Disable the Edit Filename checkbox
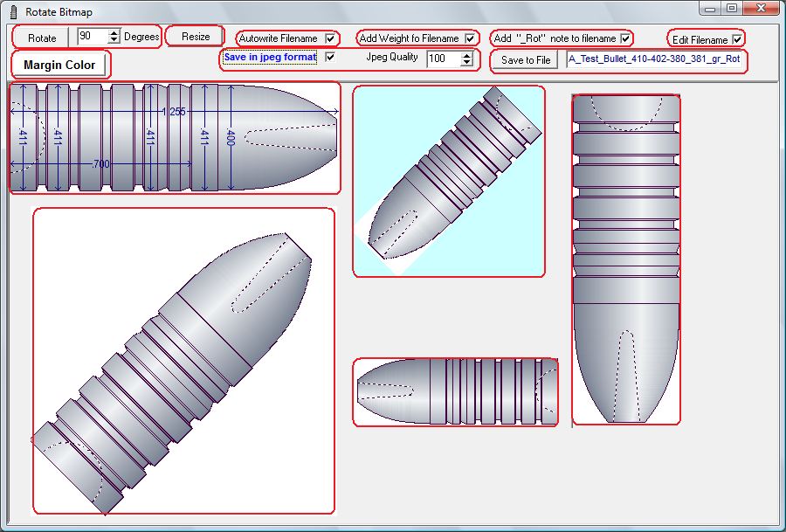The height and width of the screenshot is (532, 786). point(737,39)
